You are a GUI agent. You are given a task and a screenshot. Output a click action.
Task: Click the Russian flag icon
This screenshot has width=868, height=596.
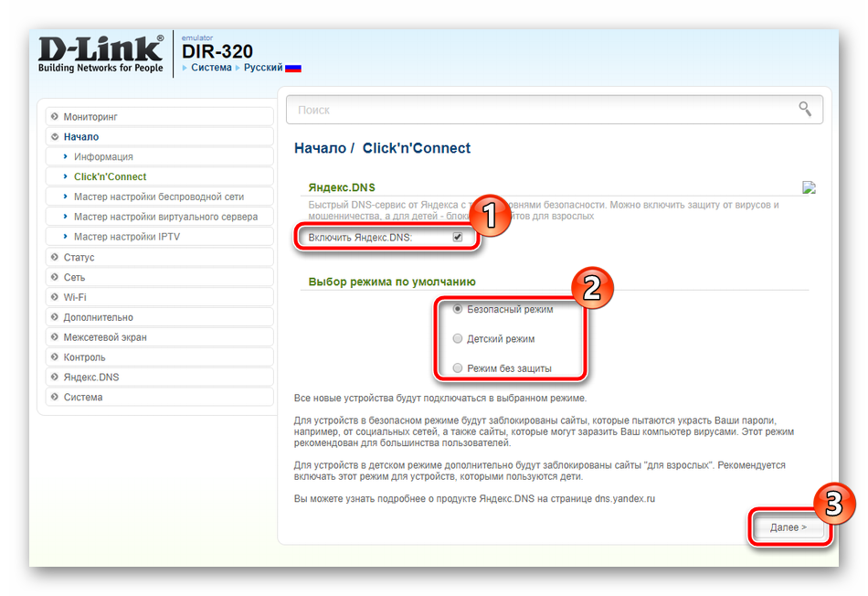point(293,69)
